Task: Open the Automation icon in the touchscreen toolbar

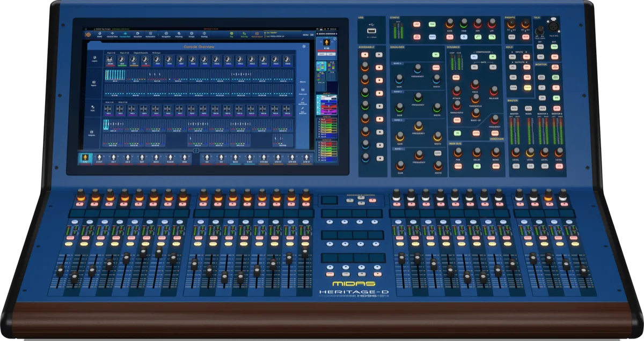Action: (150, 33)
